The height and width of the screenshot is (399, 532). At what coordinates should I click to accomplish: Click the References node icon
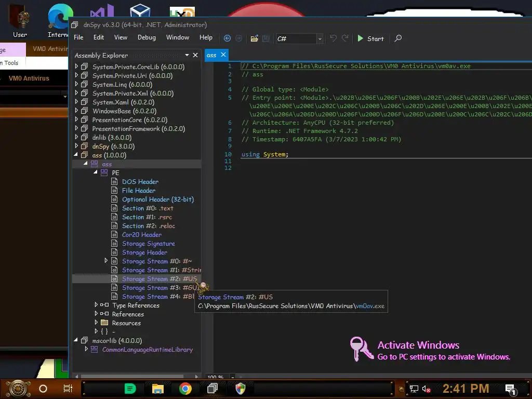pos(104,314)
